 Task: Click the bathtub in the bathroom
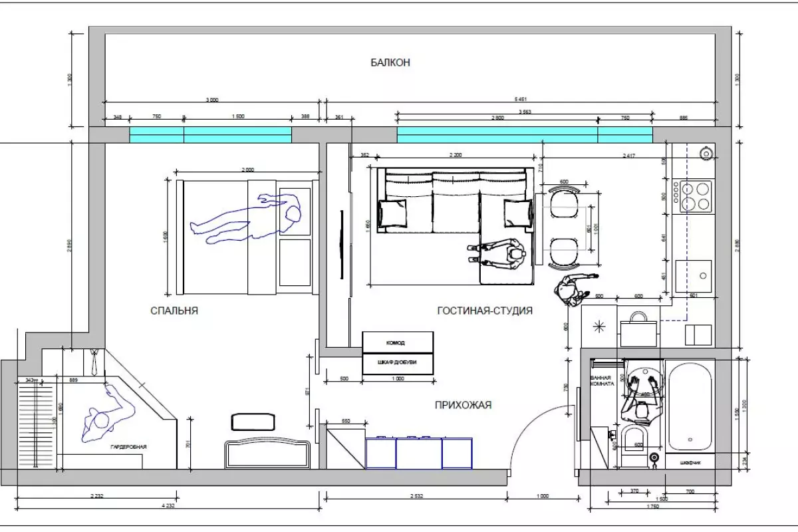coord(691,406)
